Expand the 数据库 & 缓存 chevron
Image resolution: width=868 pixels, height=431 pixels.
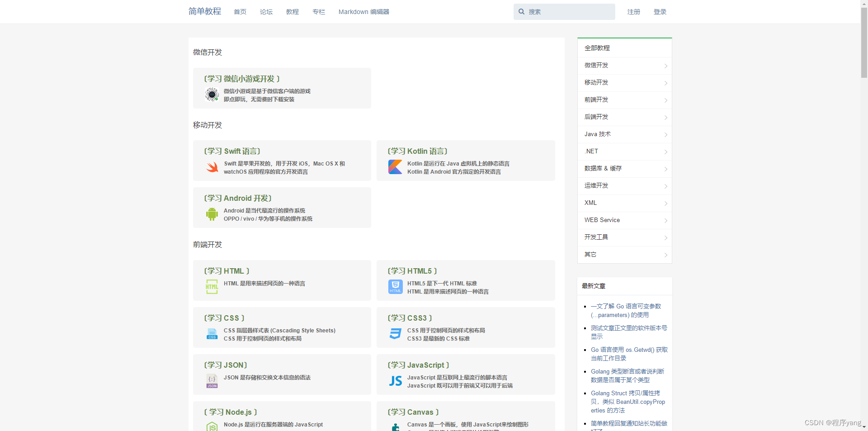pos(665,169)
